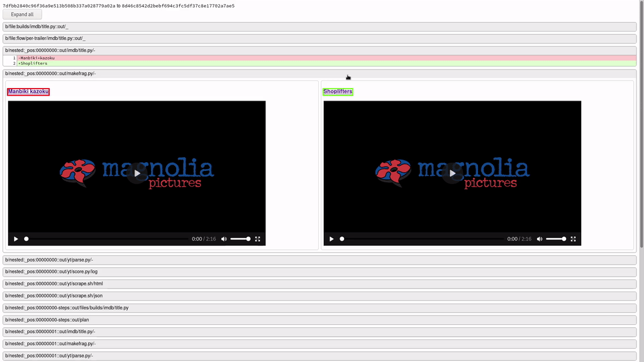Enter fullscreen on the left video

(x=257, y=239)
